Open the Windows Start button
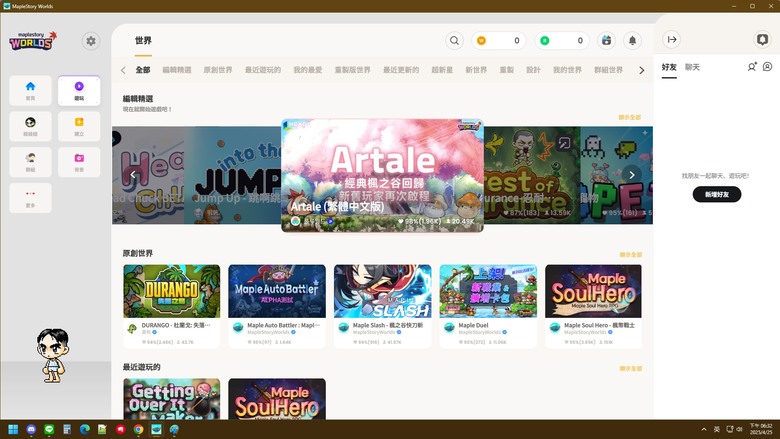The width and height of the screenshot is (780, 439). [x=13, y=430]
